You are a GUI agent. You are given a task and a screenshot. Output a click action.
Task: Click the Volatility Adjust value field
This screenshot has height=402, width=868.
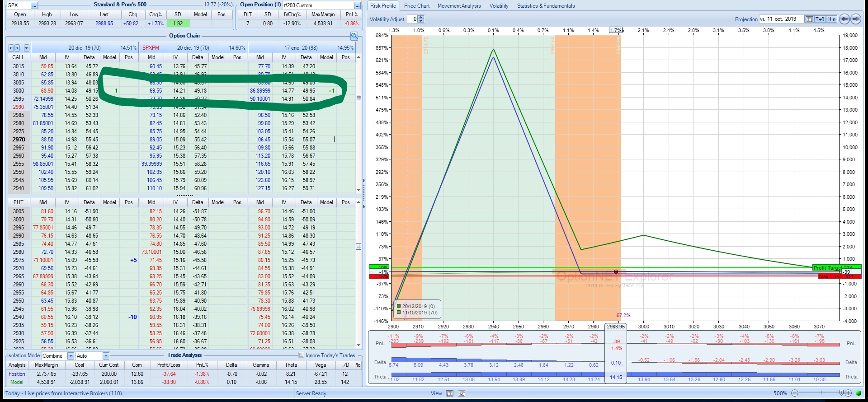point(412,19)
